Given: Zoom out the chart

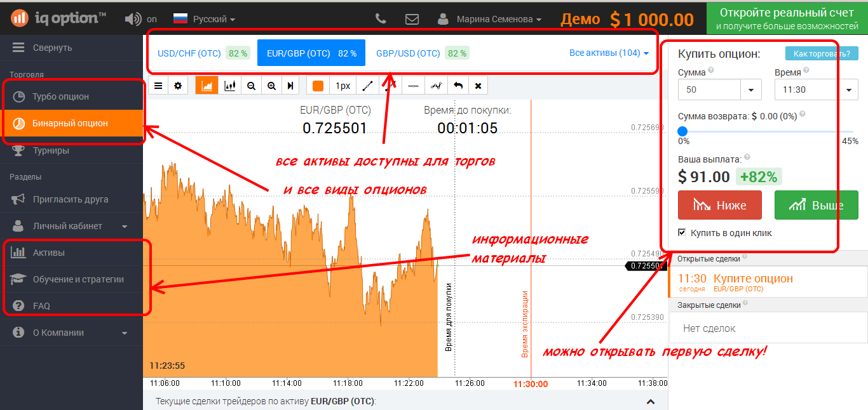Looking at the screenshot, I should point(251,86).
